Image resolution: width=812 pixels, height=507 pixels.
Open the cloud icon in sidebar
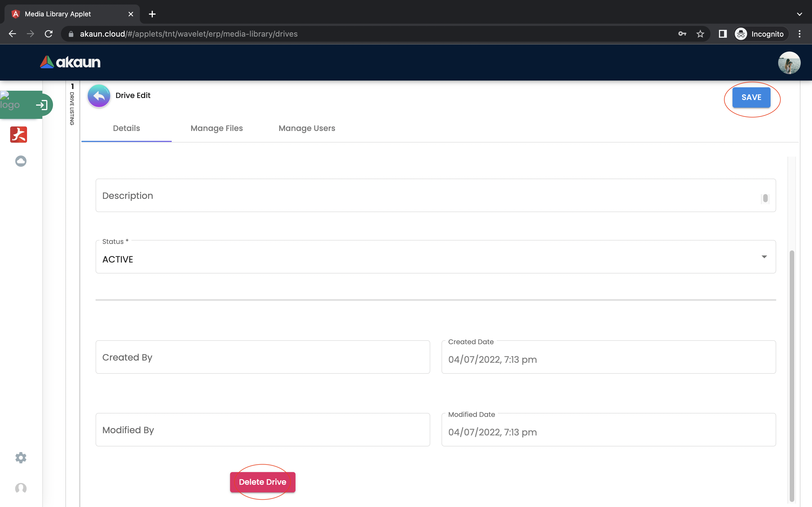21,161
